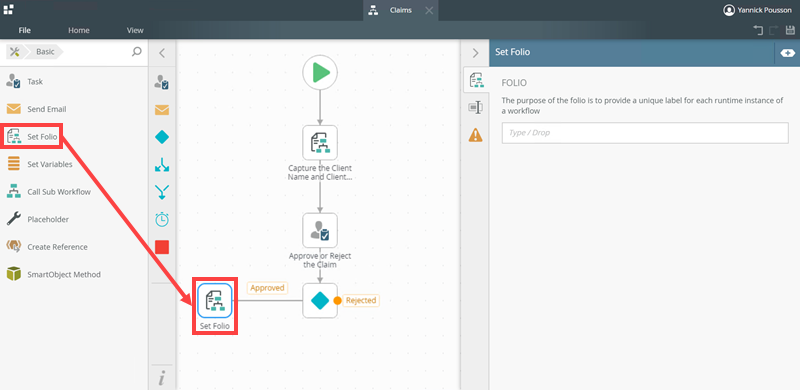The width and height of the screenshot is (800, 390).
Task: Choose the timer clock icon in favorites bar
Action: (x=162, y=220)
